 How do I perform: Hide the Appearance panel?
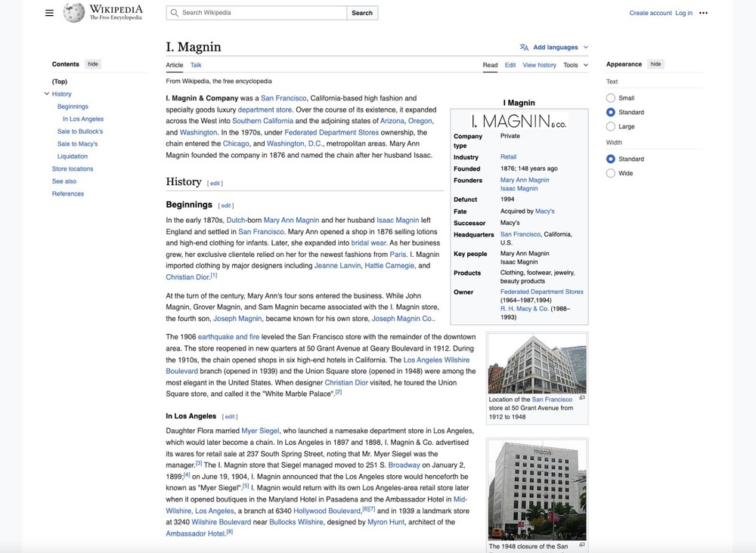[x=655, y=64]
